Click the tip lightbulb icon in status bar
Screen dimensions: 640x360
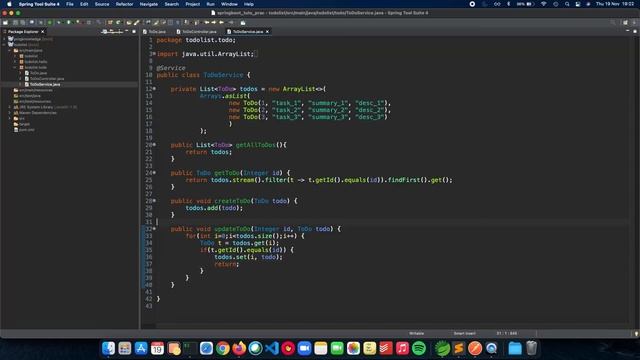(x=636, y=333)
